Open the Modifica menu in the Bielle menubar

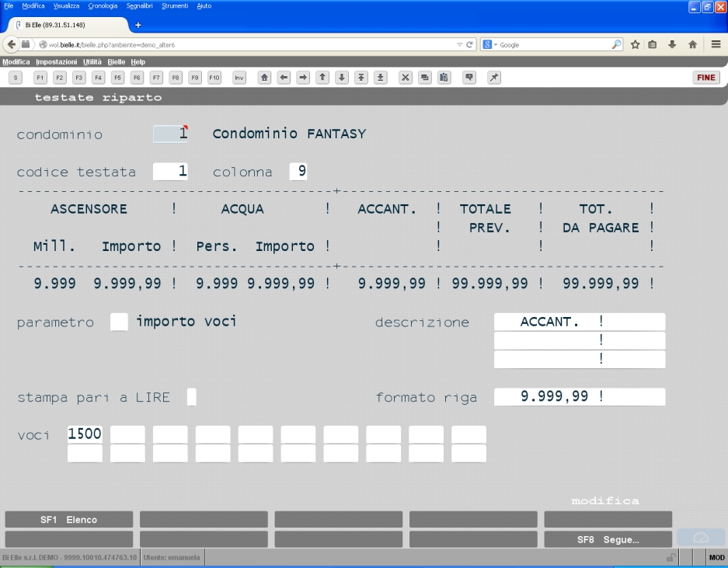pos(16,61)
